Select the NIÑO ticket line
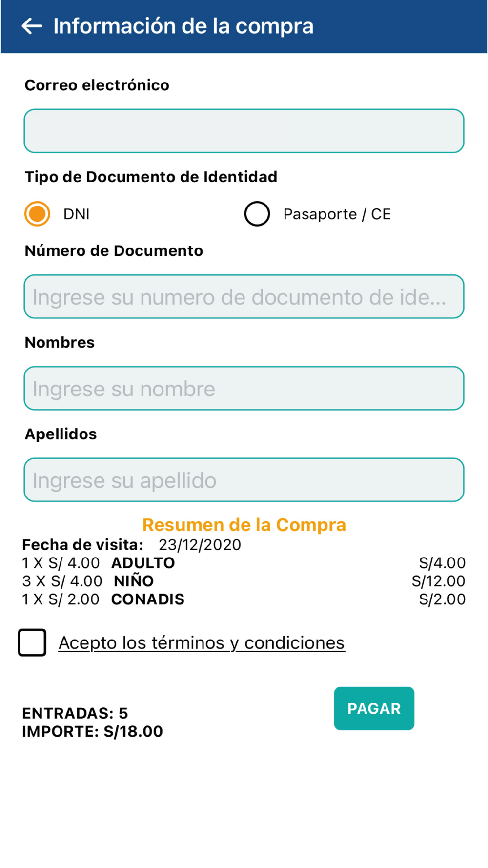The height and width of the screenshot is (868, 488). [x=244, y=581]
